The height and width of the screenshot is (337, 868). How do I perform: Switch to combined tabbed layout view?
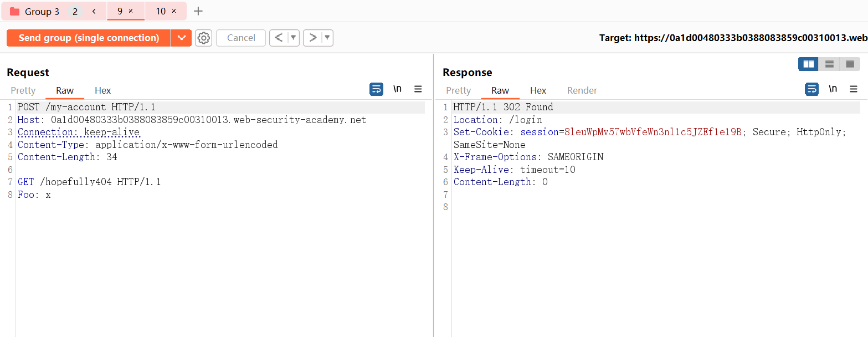click(850, 64)
